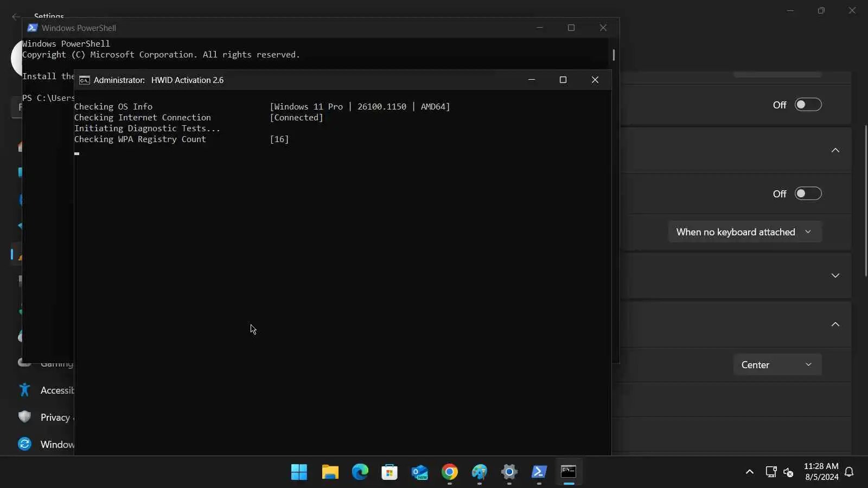Click the muted volume tray icon
Image resolution: width=868 pixels, height=488 pixels.
coord(789,472)
